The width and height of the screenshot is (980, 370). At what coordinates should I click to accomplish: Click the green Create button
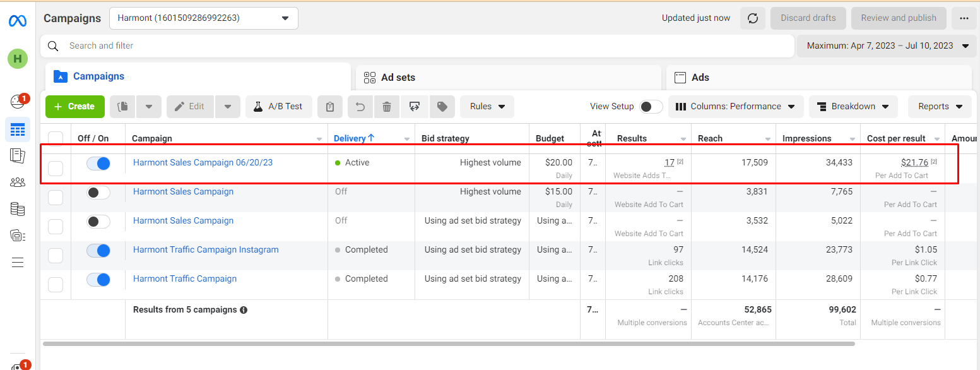(x=74, y=107)
